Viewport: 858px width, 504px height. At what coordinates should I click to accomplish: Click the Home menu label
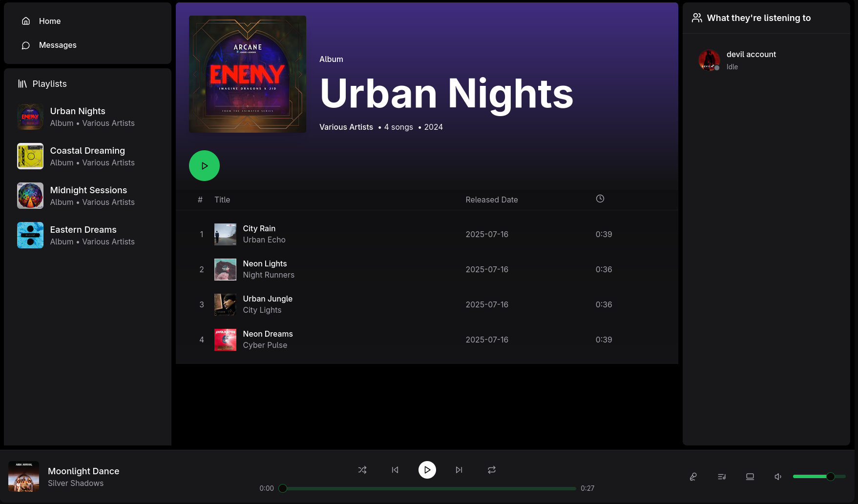pyautogui.click(x=50, y=21)
